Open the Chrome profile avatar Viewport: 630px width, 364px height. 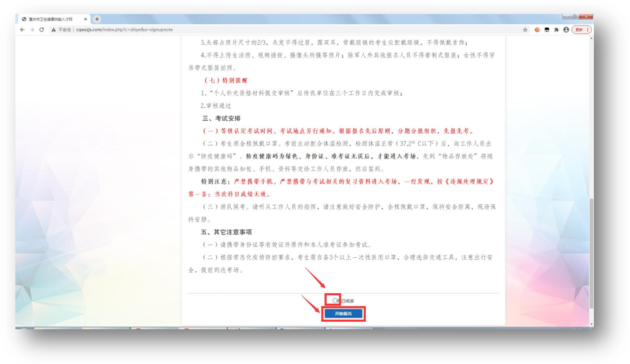pos(566,30)
